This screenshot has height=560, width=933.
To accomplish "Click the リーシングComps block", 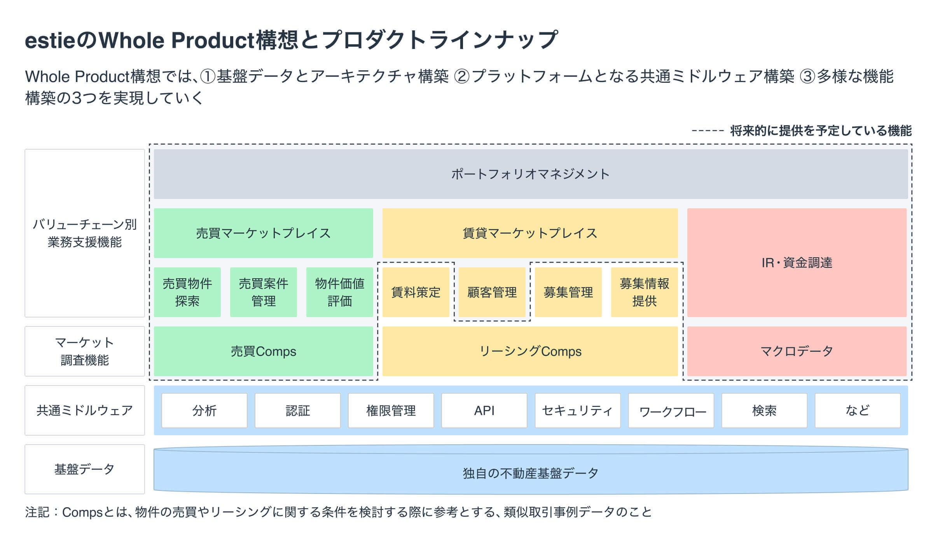I will pos(530,351).
